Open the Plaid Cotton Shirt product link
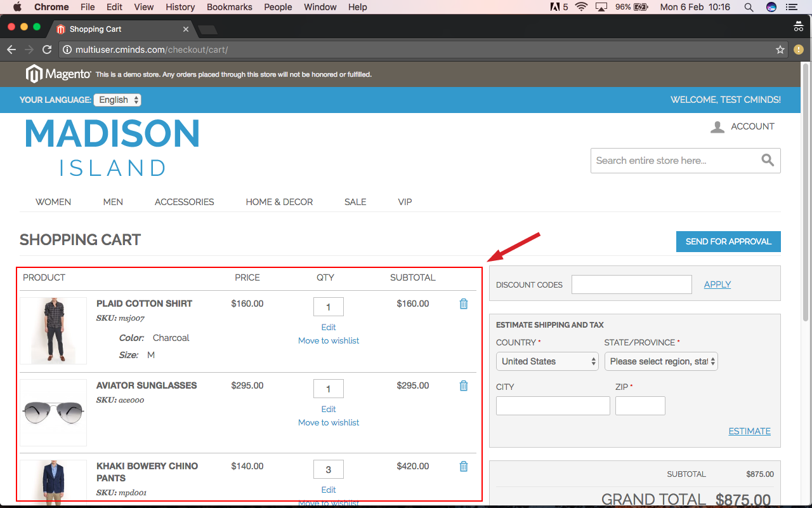The height and width of the screenshot is (508, 812). click(x=144, y=304)
